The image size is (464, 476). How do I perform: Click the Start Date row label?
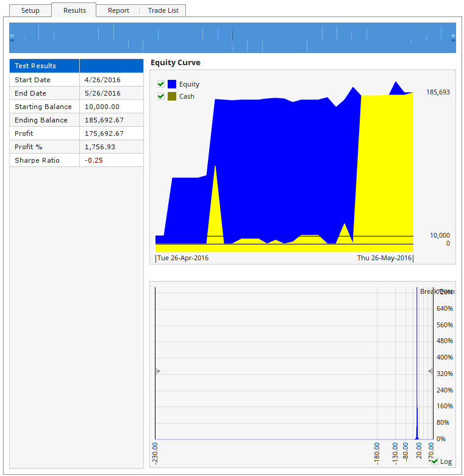[32, 80]
